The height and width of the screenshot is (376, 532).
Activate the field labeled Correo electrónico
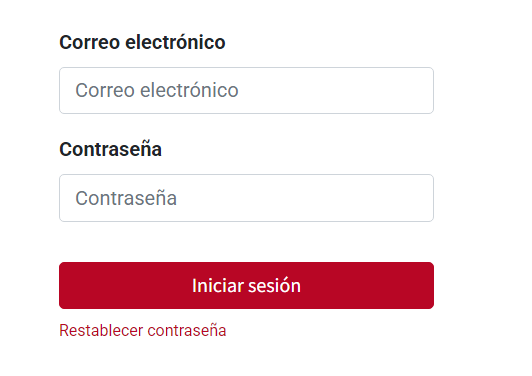coord(246,90)
